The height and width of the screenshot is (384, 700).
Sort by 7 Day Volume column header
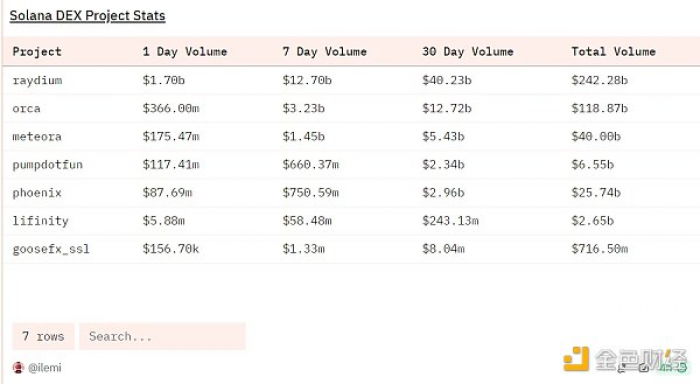(325, 52)
